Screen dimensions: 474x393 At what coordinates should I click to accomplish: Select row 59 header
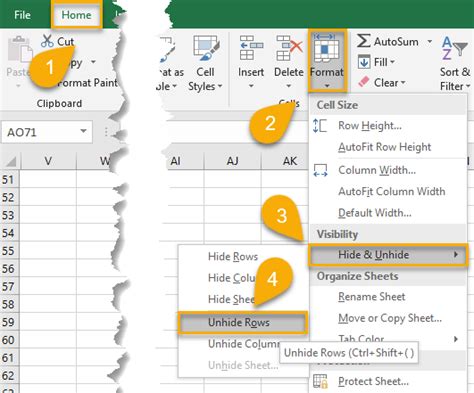[x=9, y=322]
